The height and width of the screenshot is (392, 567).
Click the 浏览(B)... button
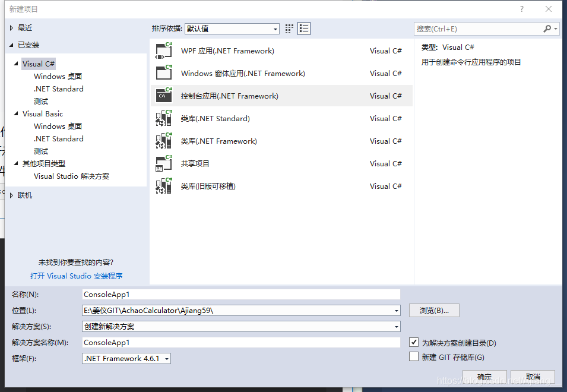(434, 310)
